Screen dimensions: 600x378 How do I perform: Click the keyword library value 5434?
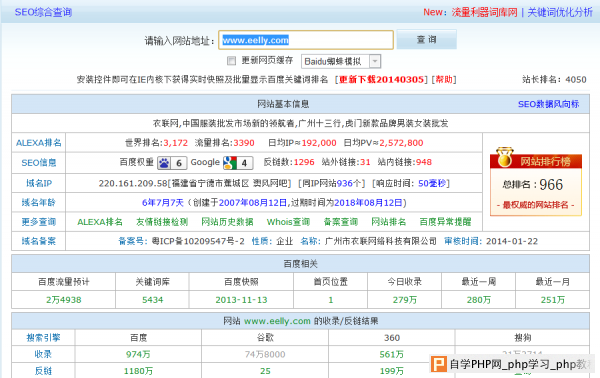point(152,300)
